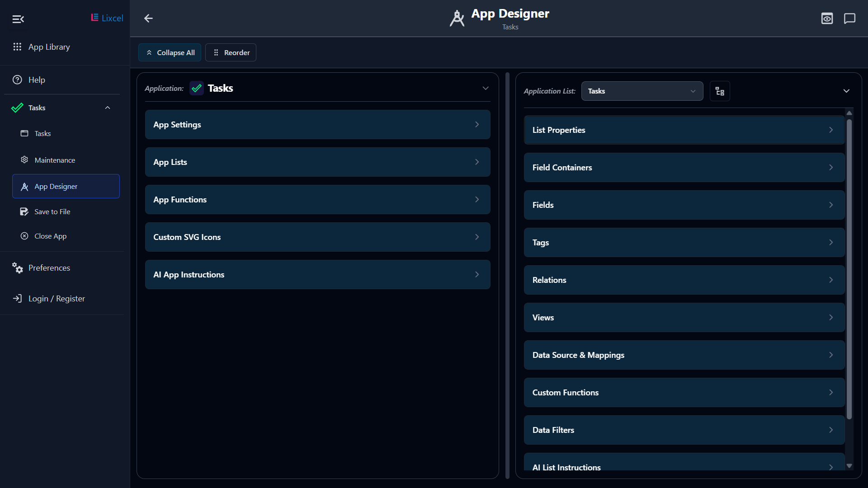This screenshot has width=868, height=488.
Task: Click the scrollbar up arrow in list panel
Action: (x=849, y=113)
